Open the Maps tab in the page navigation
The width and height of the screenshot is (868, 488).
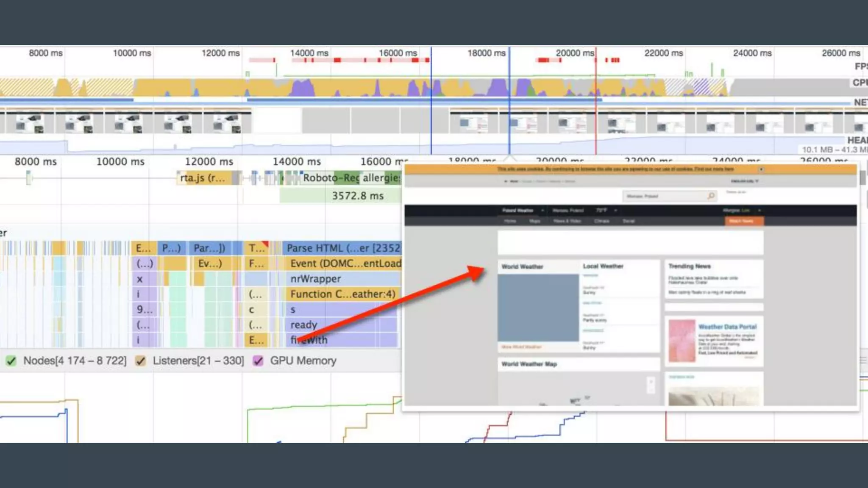(x=534, y=221)
